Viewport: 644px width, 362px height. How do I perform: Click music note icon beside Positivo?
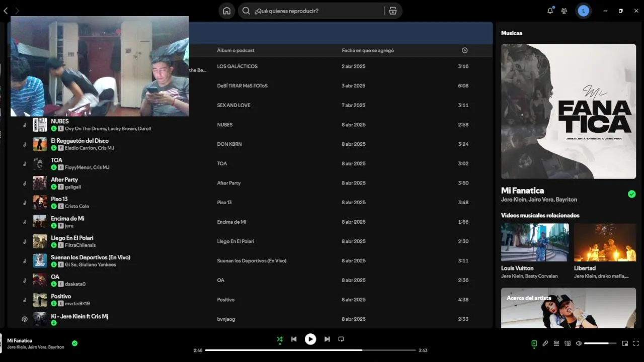24,300
